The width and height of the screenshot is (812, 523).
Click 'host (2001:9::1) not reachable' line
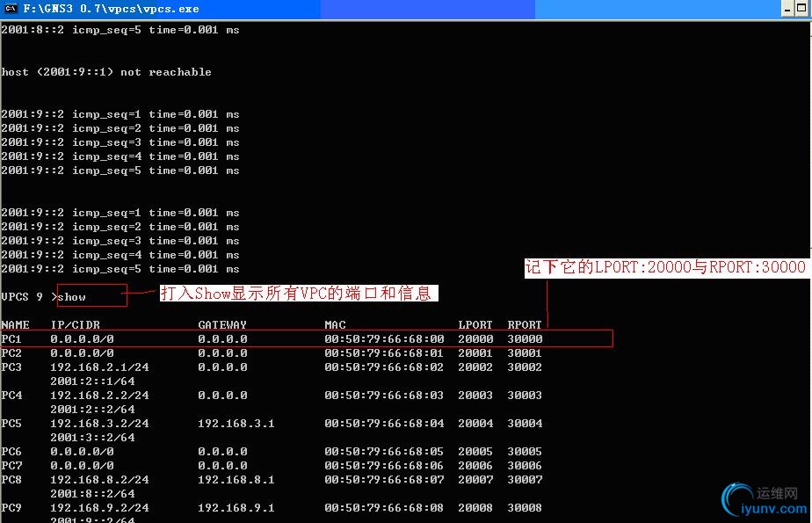click(106, 72)
